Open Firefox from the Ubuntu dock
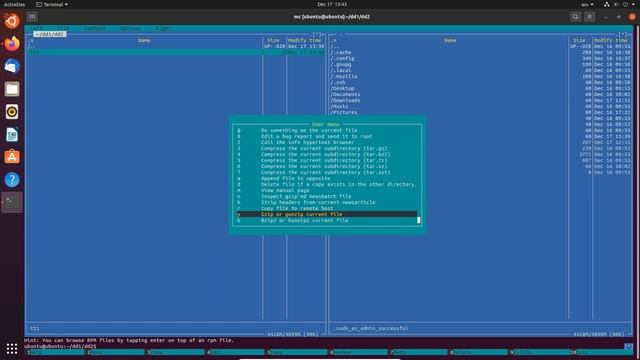This screenshot has height=360, width=640. click(12, 43)
